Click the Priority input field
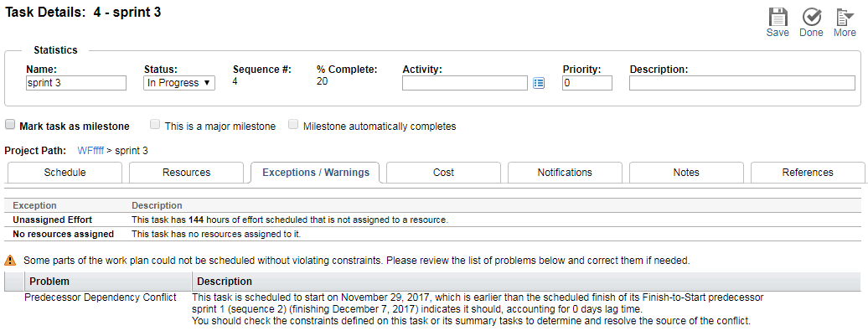Screen dimensions: 868x331 pyautogui.click(x=587, y=83)
